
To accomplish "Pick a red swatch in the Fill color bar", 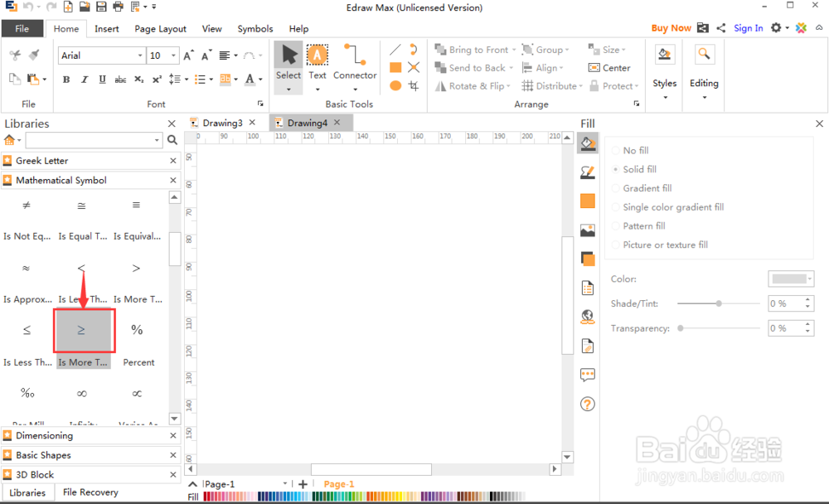I will coord(206,497).
